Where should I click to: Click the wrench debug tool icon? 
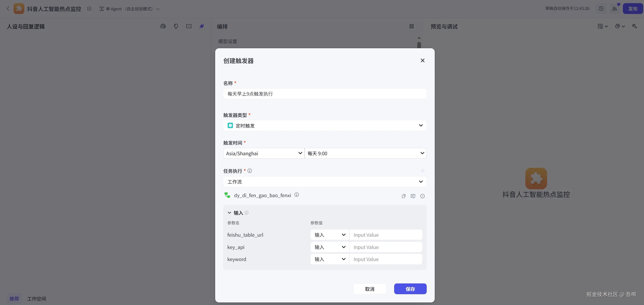pyautogui.click(x=634, y=26)
